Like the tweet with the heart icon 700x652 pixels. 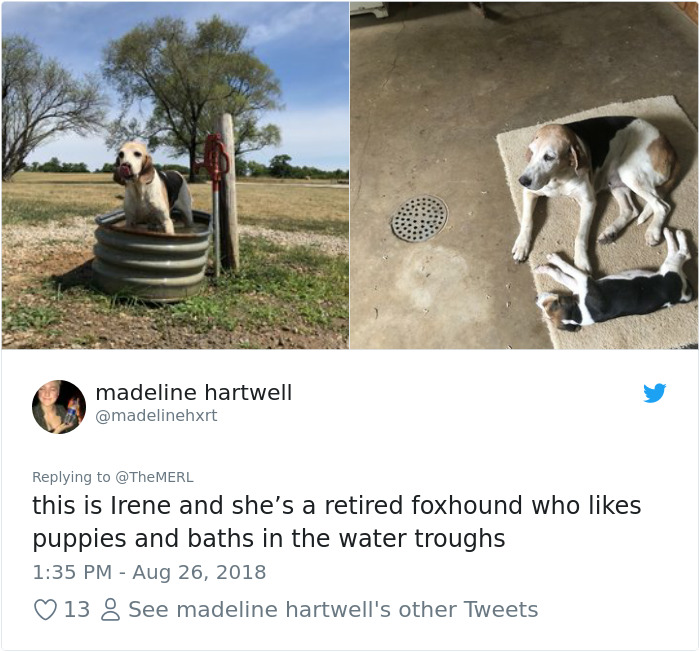[46, 609]
